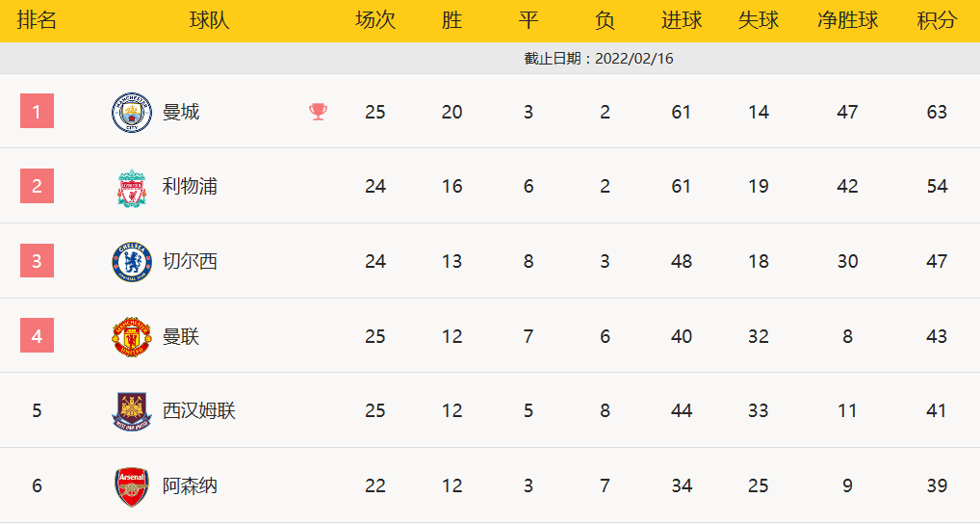Click the Manchester City club crest
Image resolution: width=980 pixels, height=524 pixels.
[x=132, y=112]
